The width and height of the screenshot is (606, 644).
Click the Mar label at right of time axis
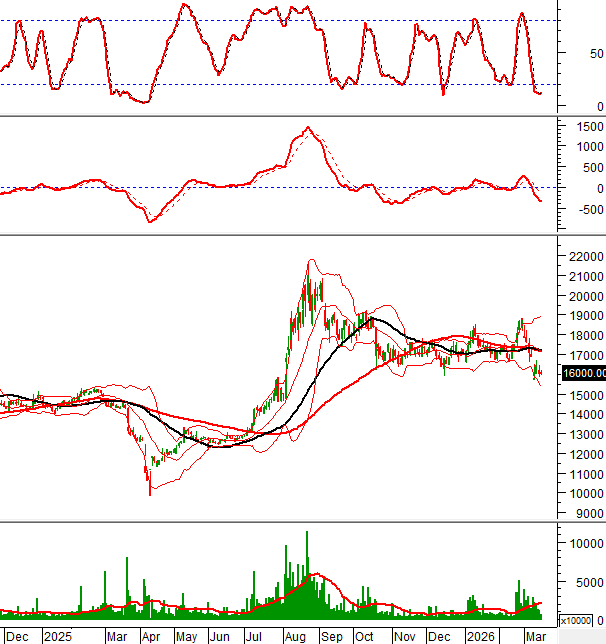click(x=536, y=636)
